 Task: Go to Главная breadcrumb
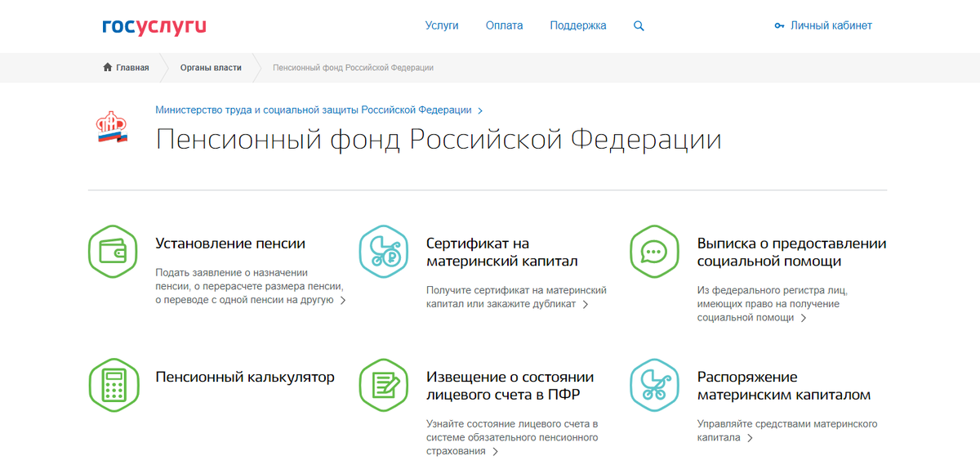point(132,68)
